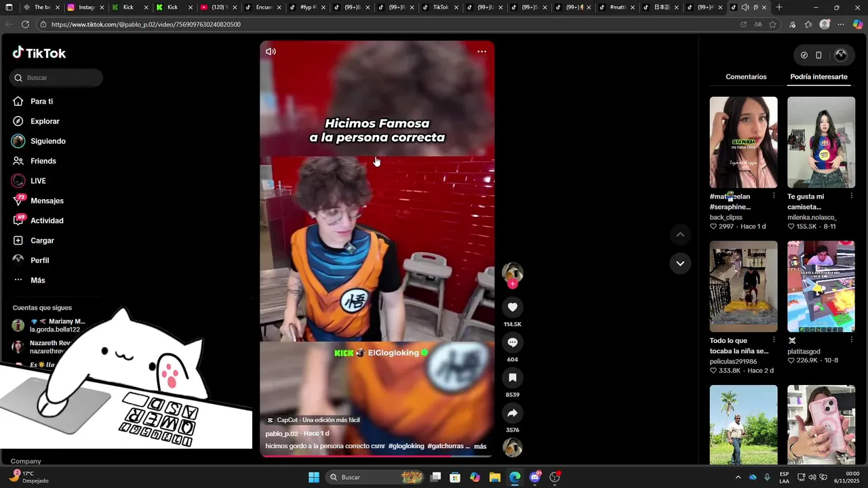Go to the previous video with up chevron

click(680, 235)
